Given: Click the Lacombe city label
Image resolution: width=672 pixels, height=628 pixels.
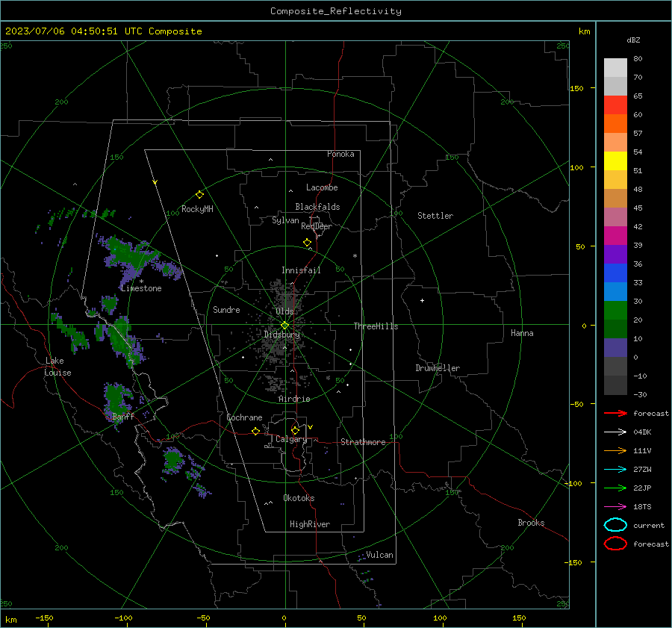Looking at the screenshot, I should point(322,187).
